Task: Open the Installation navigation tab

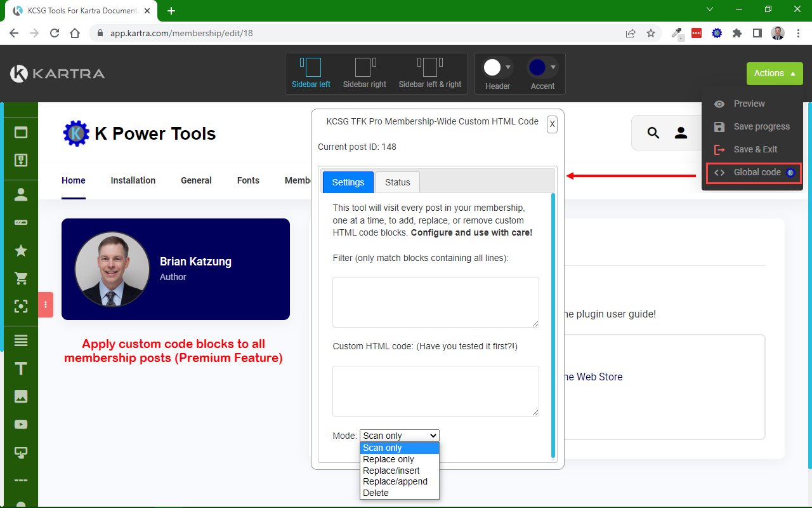Action: (133, 180)
